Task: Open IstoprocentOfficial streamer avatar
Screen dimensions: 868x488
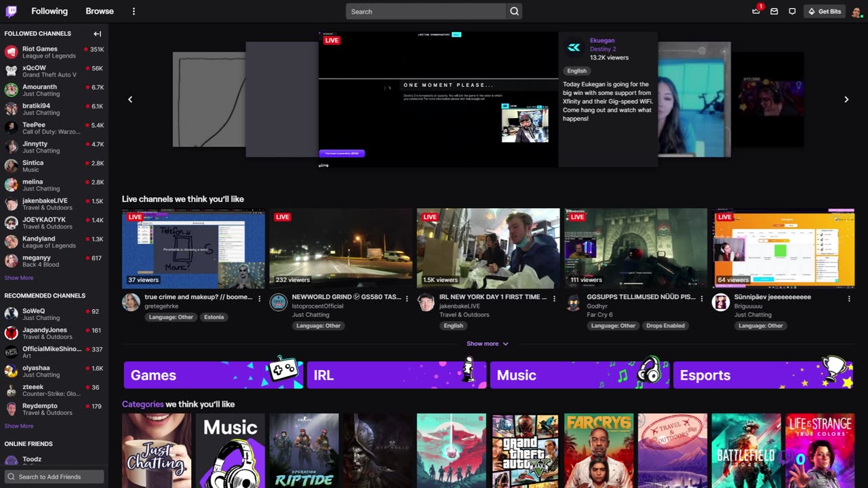Action: 279,302
